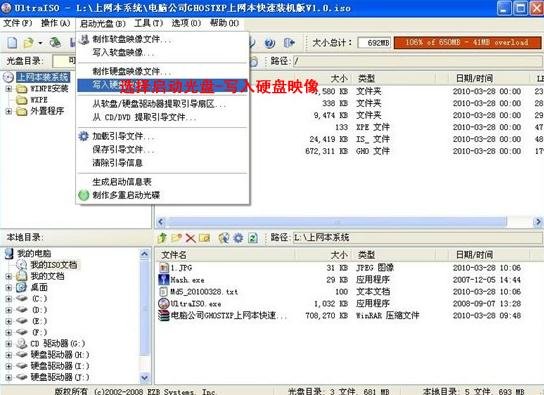
Task: Click the Exit door icon in top toolbar
Action: tap(289, 43)
